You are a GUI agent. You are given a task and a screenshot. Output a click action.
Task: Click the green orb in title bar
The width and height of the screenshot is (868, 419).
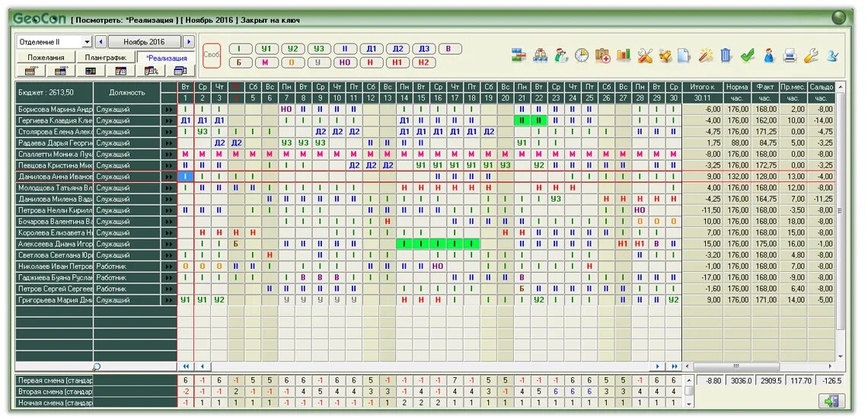(839, 18)
